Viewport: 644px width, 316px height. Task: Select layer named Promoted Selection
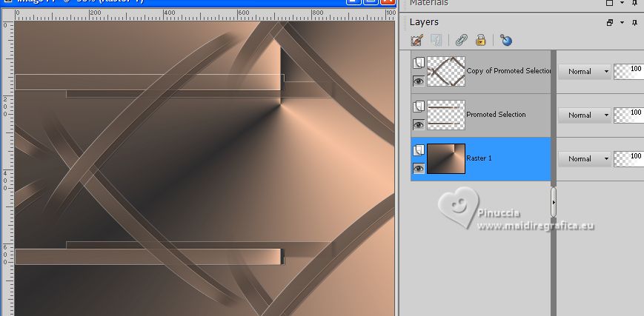[x=496, y=115]
